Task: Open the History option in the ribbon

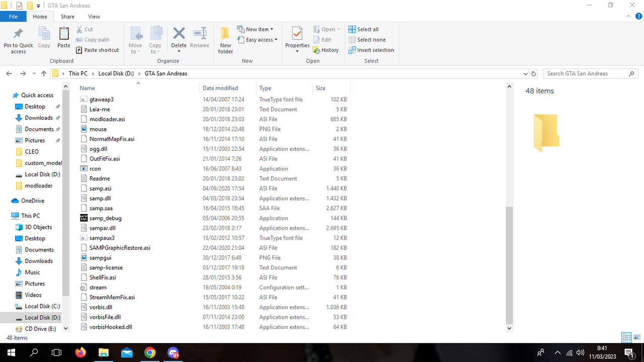Action: pyautogui.click(x=326, y=50)
